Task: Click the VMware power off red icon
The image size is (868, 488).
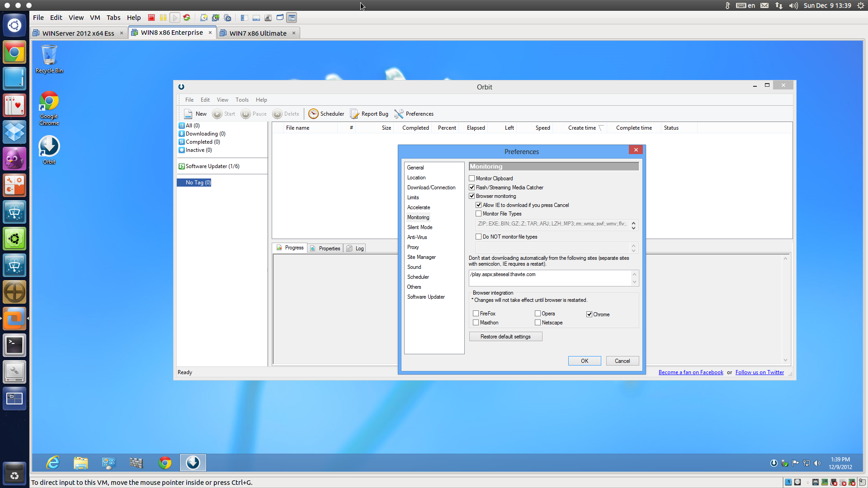Action: (x=151, y=18)
